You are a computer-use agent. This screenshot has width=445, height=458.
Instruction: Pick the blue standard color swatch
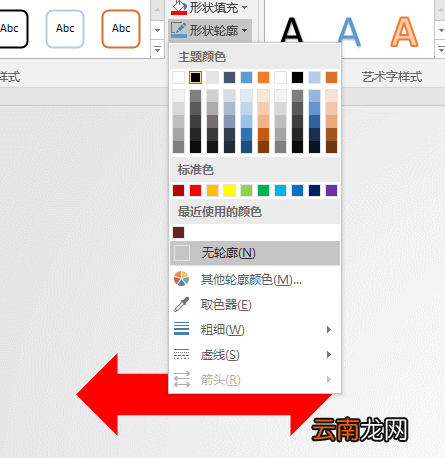297,191
